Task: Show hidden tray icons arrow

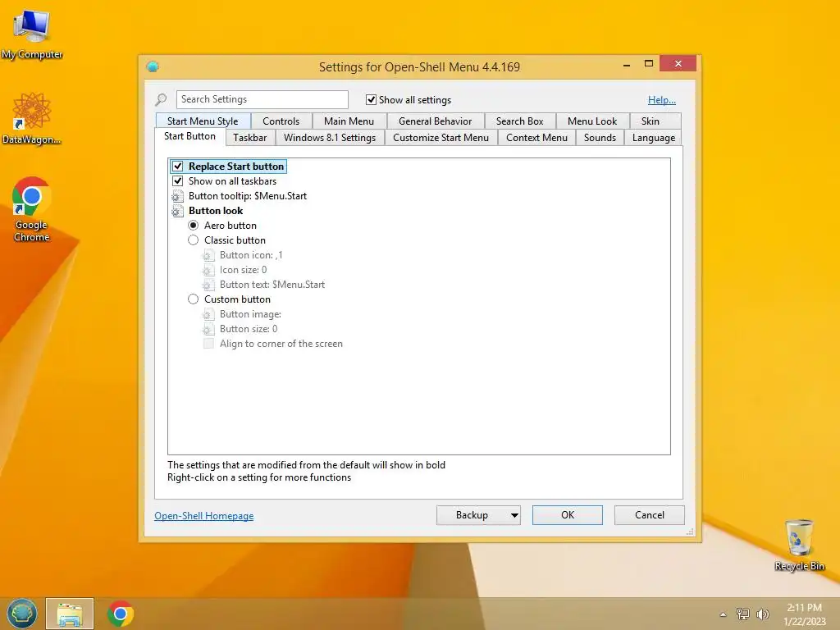Action: point(723,614)
